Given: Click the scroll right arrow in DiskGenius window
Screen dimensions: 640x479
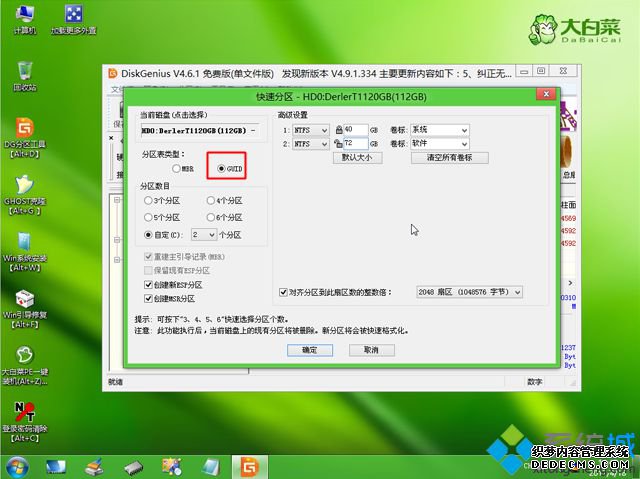Looking at the screenshot, I should tap(570, 283).
